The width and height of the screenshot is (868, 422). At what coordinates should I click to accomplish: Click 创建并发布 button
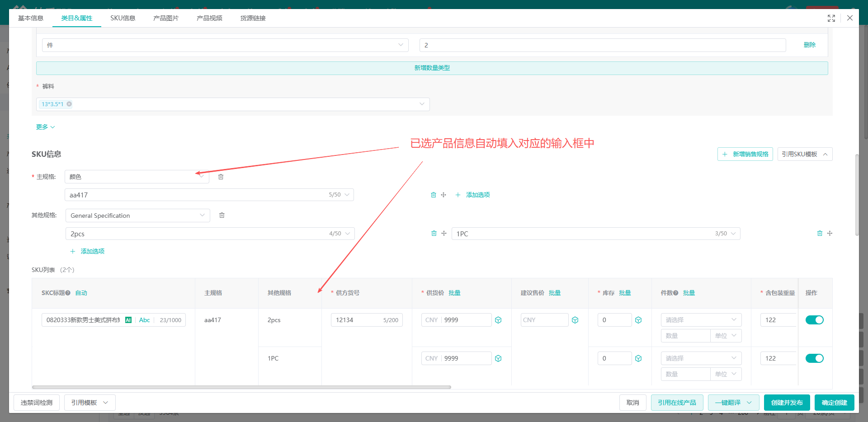(787, 403)
